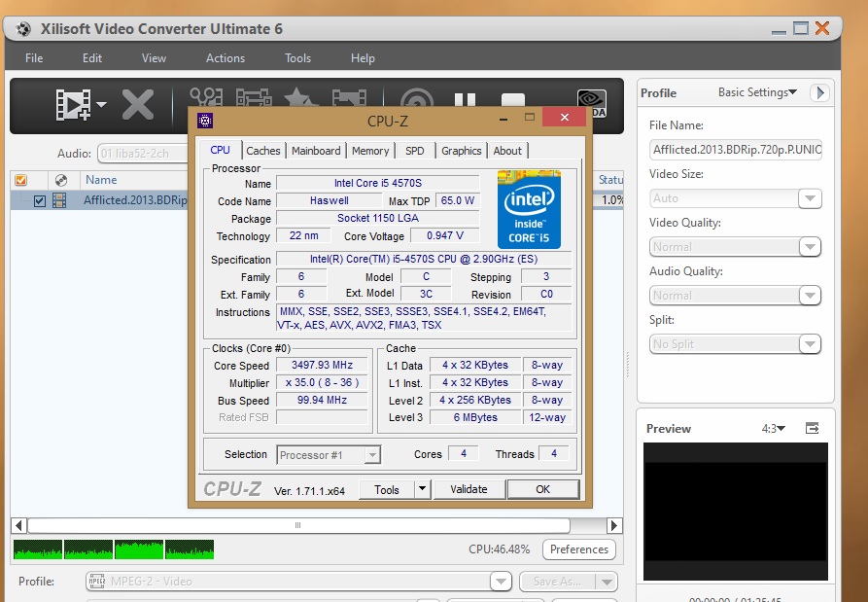Viewport: 868px width, 602px height.
Task: Click the Intel Core i5 logo badge
Action: (x=529, y=210)
